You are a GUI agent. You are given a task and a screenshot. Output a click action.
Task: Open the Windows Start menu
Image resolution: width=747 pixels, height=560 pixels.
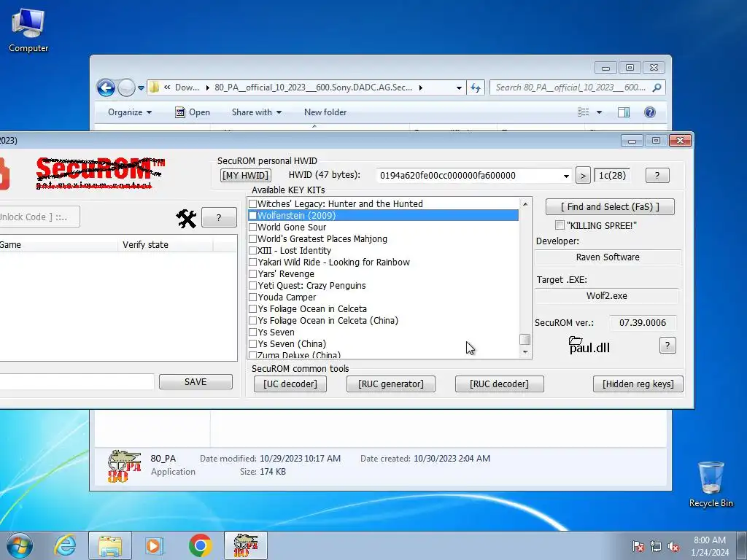tap(20, 545)
